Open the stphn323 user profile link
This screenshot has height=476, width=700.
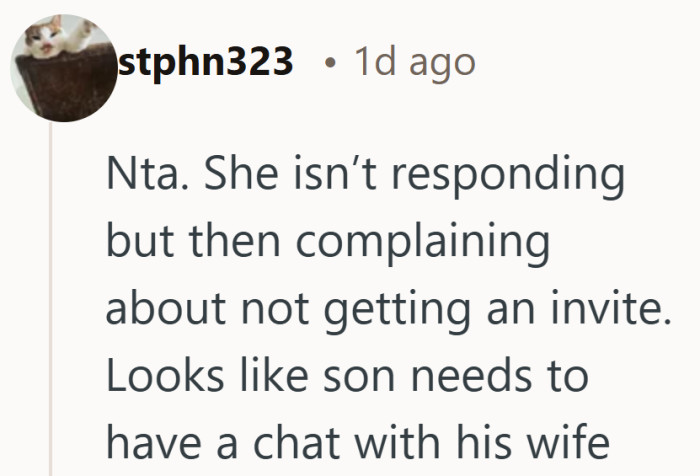click(x=205, y=63)
